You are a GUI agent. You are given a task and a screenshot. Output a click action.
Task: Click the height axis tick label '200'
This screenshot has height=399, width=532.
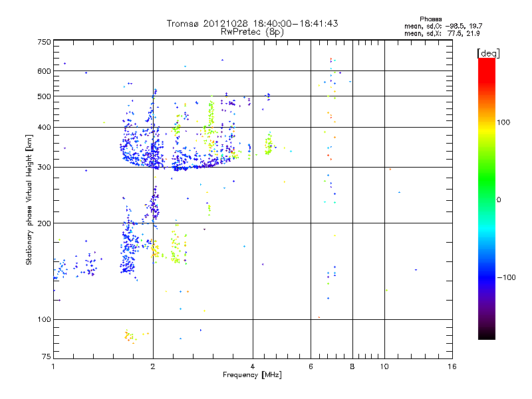point(44,223)
